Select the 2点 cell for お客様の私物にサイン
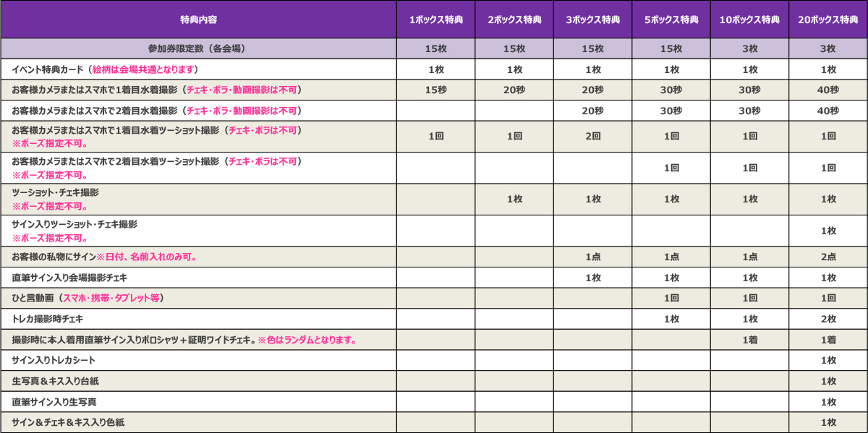Viewport: 868px width, 433px height. point(827,257)
